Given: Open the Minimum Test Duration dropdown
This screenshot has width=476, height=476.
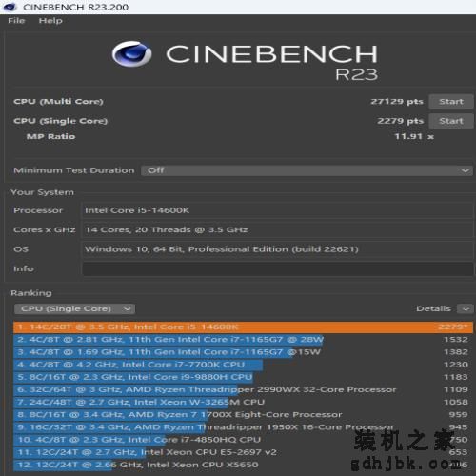Looking at the screenshot, I should [307, 170].
